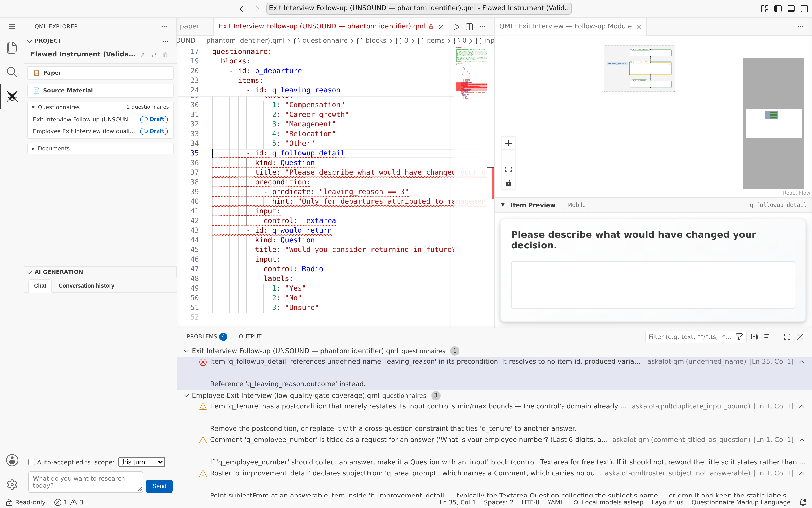Delete the project with trash icon
Viewport: 812px width, 508px height.
tap(165, 55)
